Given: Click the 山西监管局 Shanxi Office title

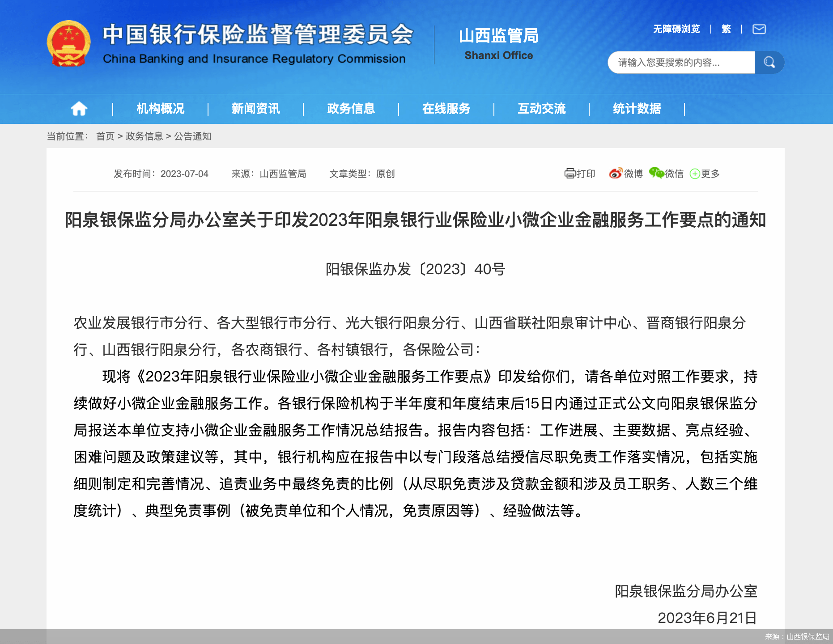Looking at the screenshot, I should (x=498, y=43).
